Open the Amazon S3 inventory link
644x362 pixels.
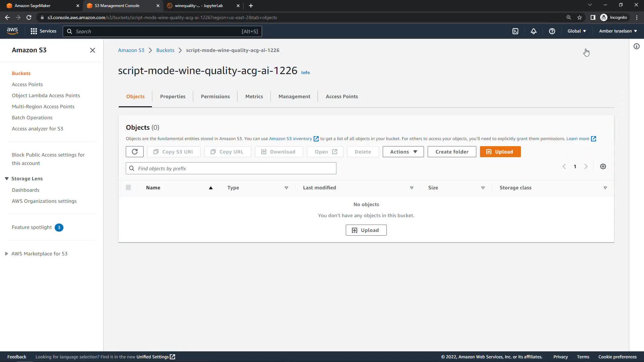tap(290, 139)
